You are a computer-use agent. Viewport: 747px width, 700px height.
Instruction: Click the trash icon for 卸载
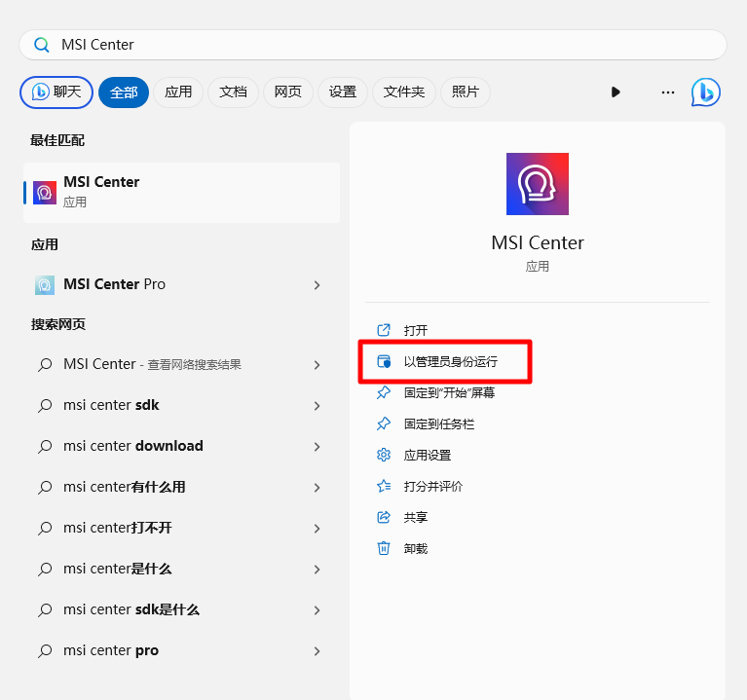pyautogui.click(x=384, y=549)
